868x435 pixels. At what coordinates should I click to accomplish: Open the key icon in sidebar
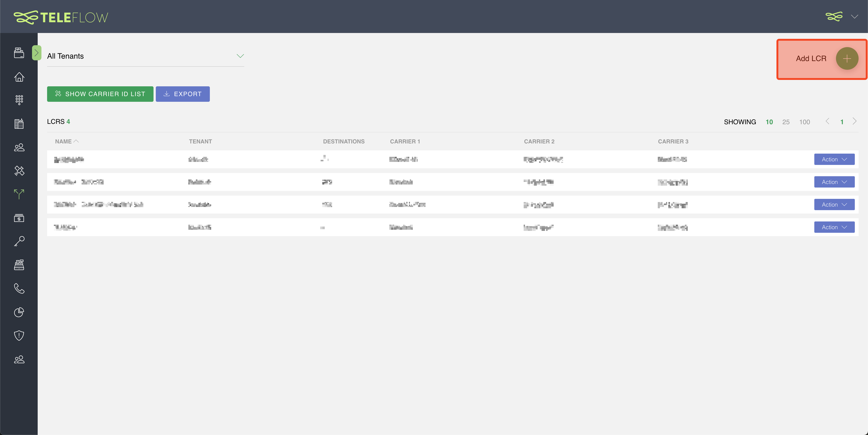pyautogui.click(x=19, y=241)
